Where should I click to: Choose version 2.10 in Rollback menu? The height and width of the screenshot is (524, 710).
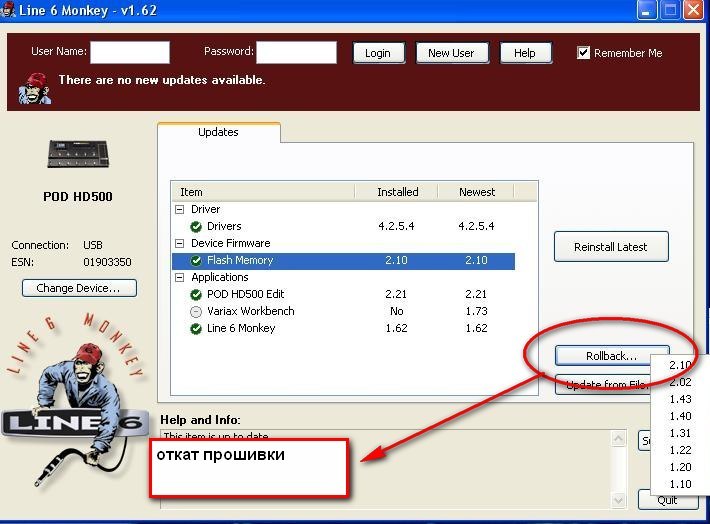pyautogui.click(x=680, y=365)
